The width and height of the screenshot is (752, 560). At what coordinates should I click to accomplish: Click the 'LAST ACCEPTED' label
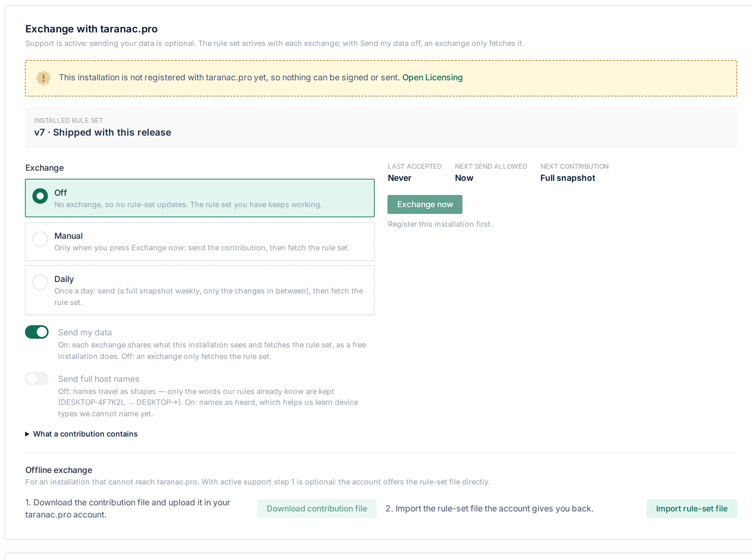pos(414,166)
